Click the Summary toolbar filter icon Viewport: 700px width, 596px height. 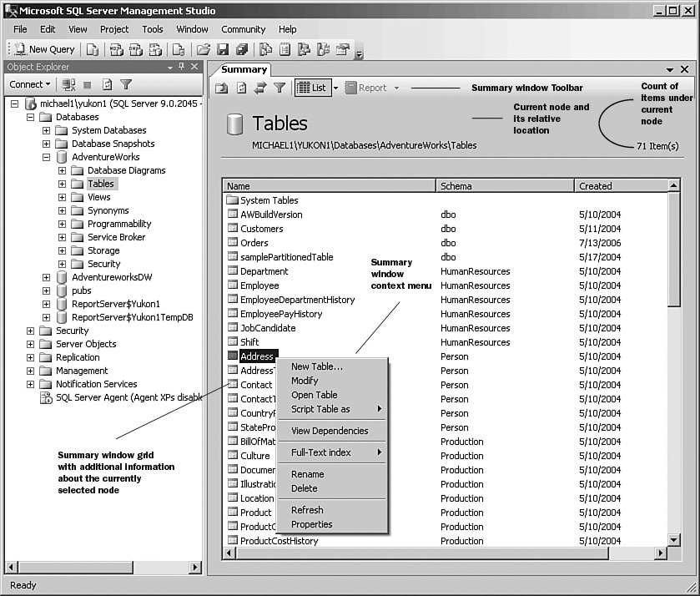click(279, 88)
